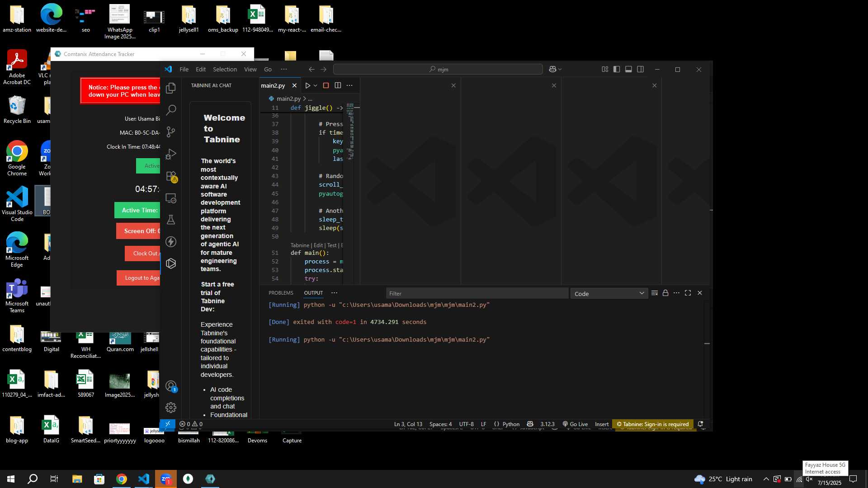Open the Remote Explorer view
This screenshot has width=868, height=488.
(x=171, y=198)
